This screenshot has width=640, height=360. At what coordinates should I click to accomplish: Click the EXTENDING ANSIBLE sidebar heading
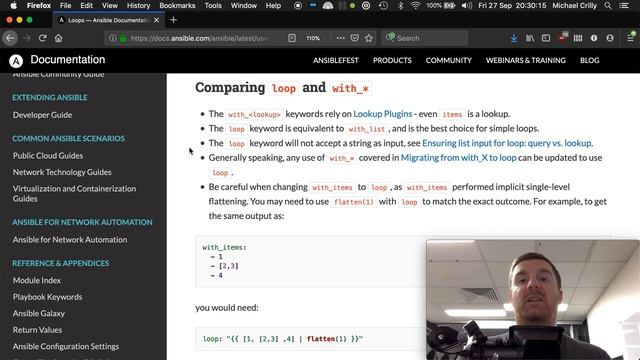[x=50, y=98]
